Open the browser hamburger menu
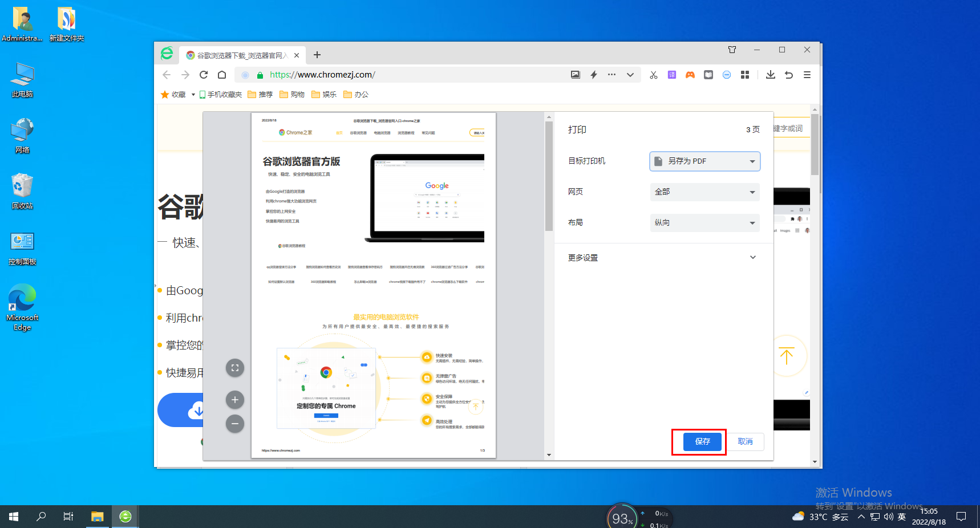The width and height of the screenshot is (980, 528). pyautogui.click(x=807, y=75)
